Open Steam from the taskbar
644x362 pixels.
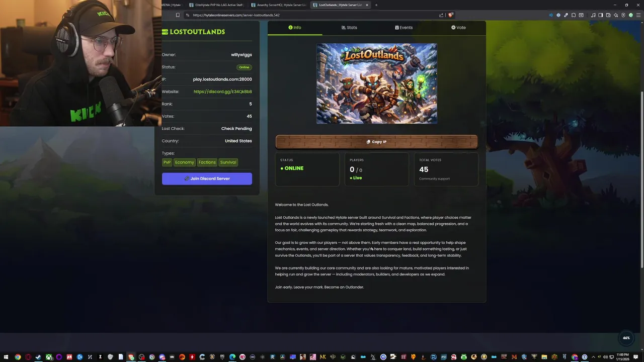coord(38,357)
